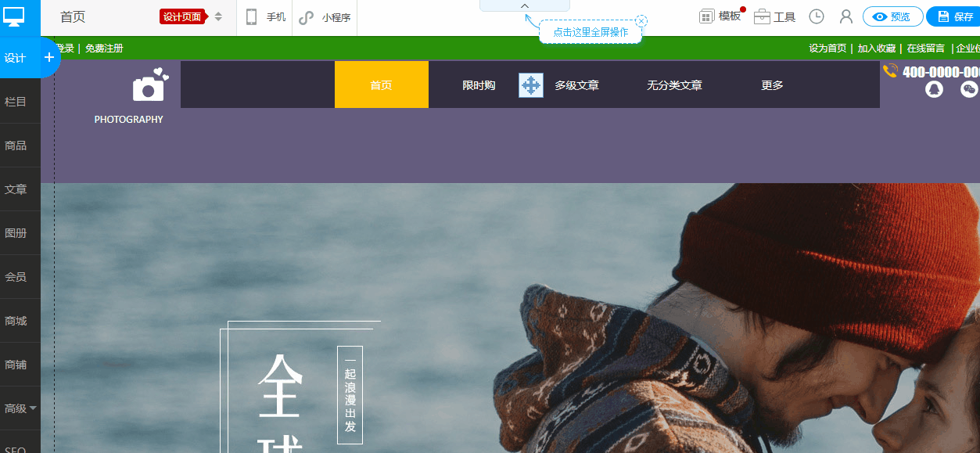This screenshot has height=453, width=980.
Task: Open the SEO sidebar section
Action: (x=16, y=448)
